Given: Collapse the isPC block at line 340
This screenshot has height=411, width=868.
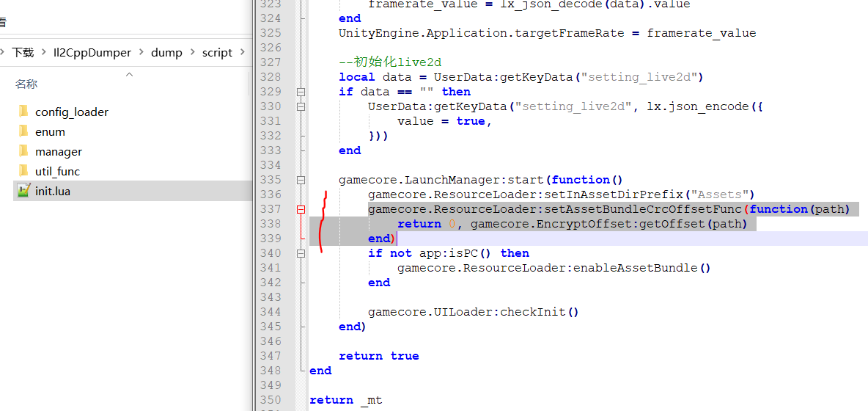Looking at the screenshot, I should point(301,253).
